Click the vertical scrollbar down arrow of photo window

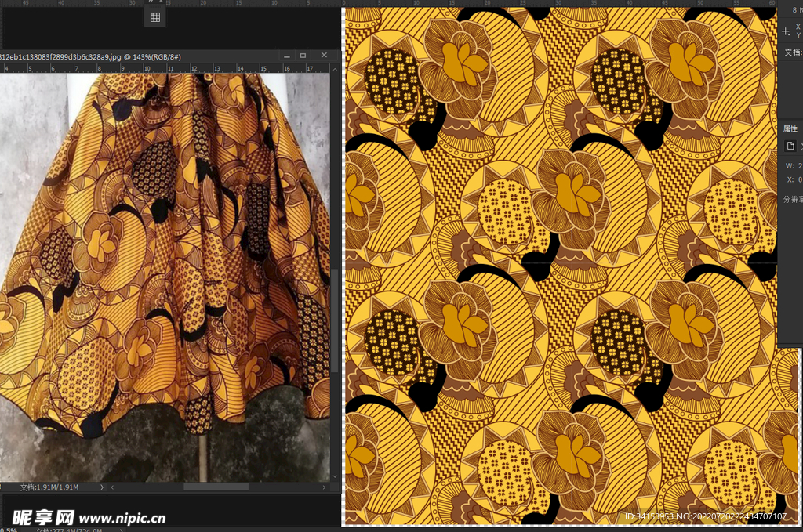click(335, 476)
